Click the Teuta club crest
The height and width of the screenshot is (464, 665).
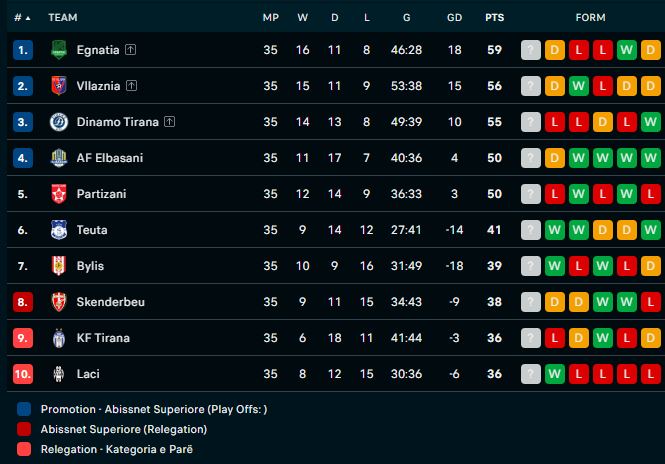pos(58,230)
